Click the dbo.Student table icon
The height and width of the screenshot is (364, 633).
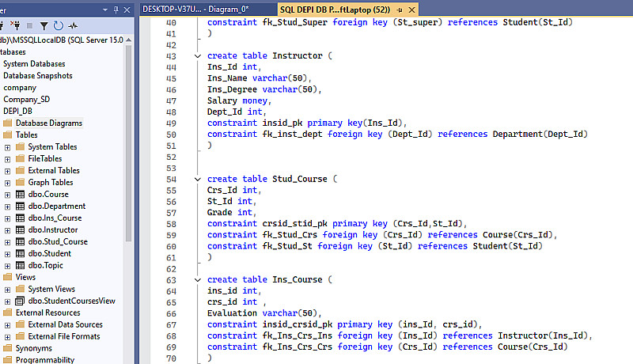point(21,253)
